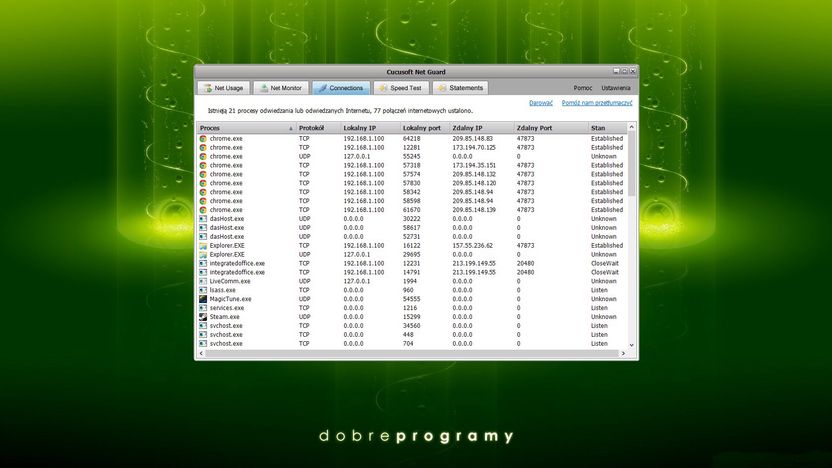Click the svchost.exe icon in the port 34560 row
This screenshot has height=468, width=832.
point(203,326)
